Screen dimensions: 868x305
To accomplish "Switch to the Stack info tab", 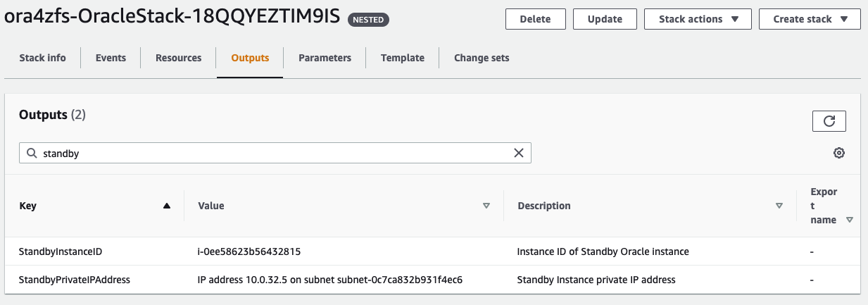I will pyautogui.click(x=42, y=58).
